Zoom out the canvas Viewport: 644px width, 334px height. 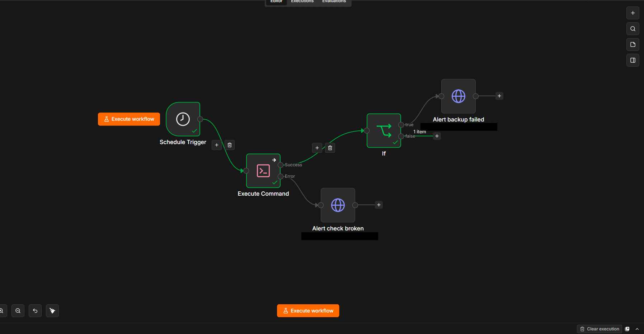click(18, 311)
